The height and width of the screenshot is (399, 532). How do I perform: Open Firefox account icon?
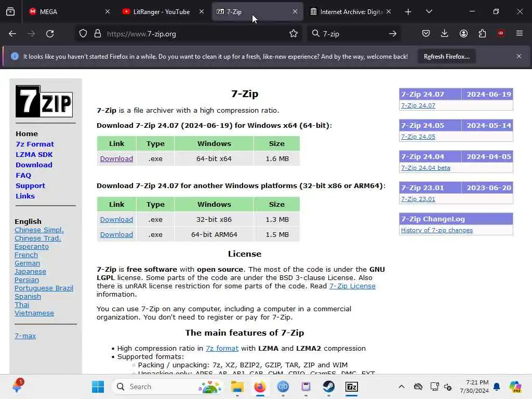point(463,33)
